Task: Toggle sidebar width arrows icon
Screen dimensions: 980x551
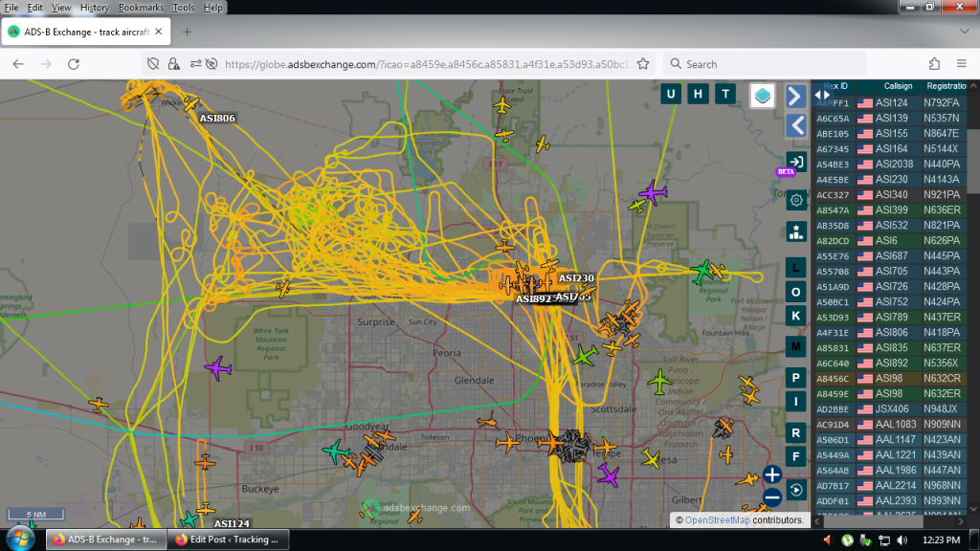Action: (x=822, y=96)
